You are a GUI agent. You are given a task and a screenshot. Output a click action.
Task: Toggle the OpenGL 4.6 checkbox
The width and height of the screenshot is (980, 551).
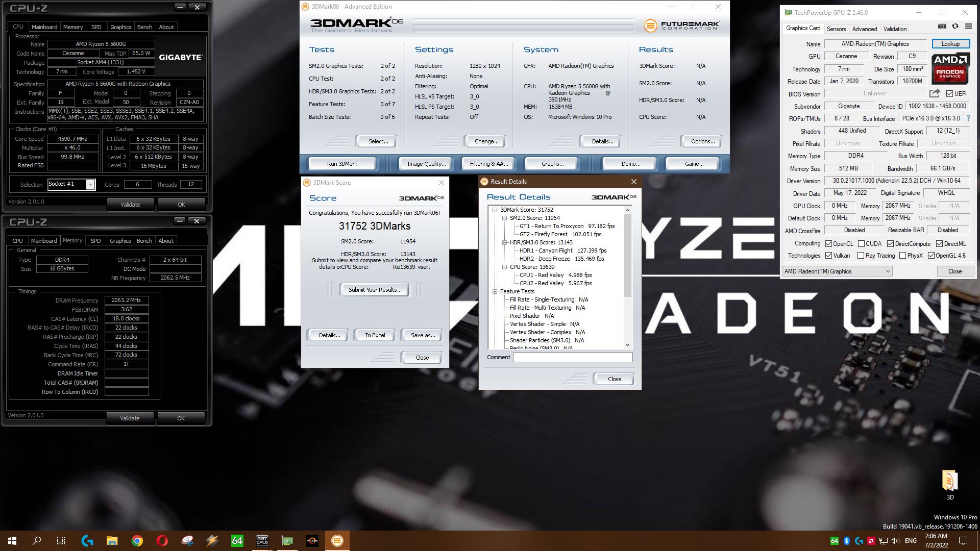coord(931,256)
